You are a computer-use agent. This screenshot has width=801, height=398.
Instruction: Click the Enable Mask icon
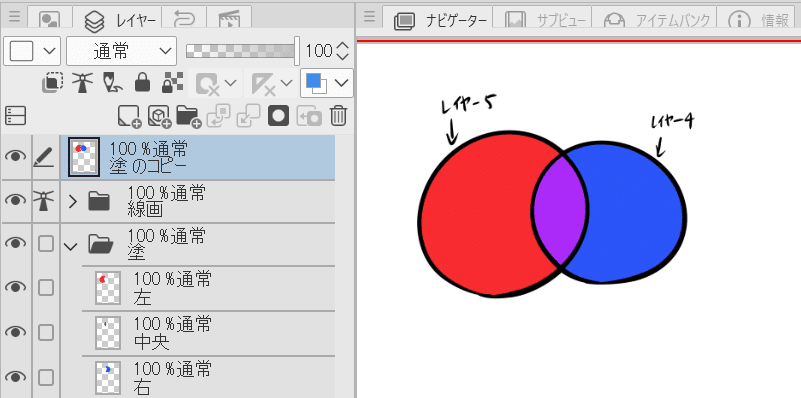[x=208, y=84]
